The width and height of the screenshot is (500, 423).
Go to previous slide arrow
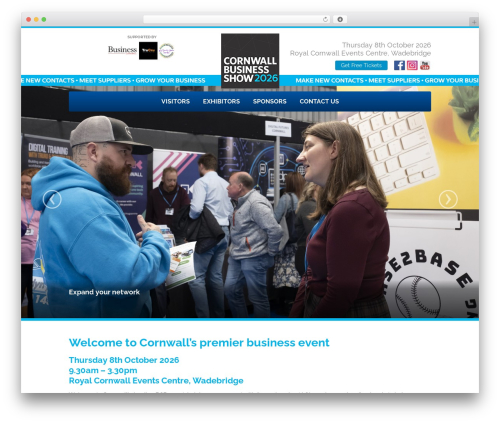tap(52, 199)
